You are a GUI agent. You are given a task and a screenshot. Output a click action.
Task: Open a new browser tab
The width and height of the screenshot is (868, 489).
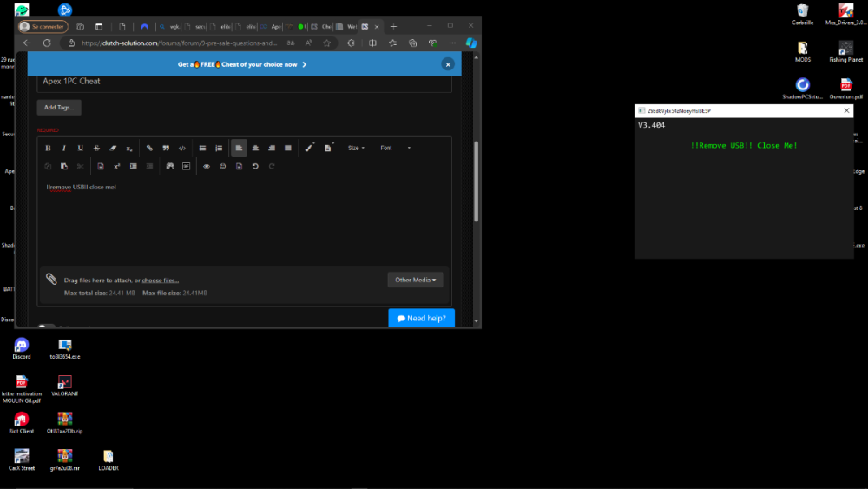pos(393,26)
